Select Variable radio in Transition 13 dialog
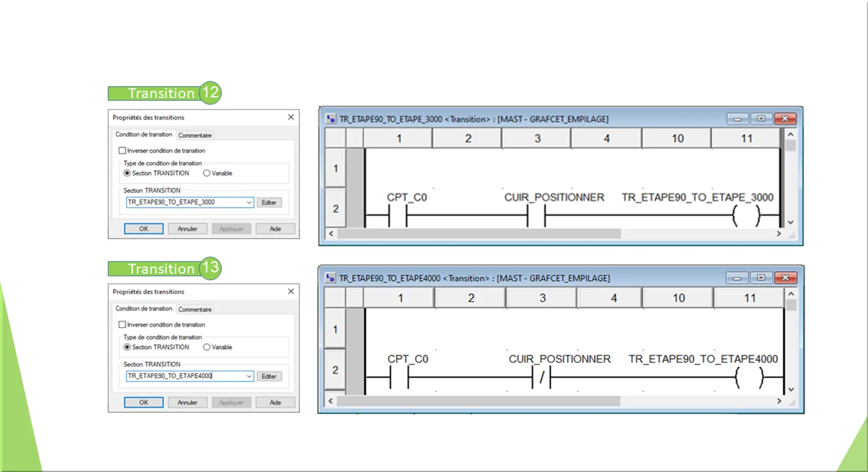This screenshot has height=472, width=868. pyautogui.click(x=207, y=347)
